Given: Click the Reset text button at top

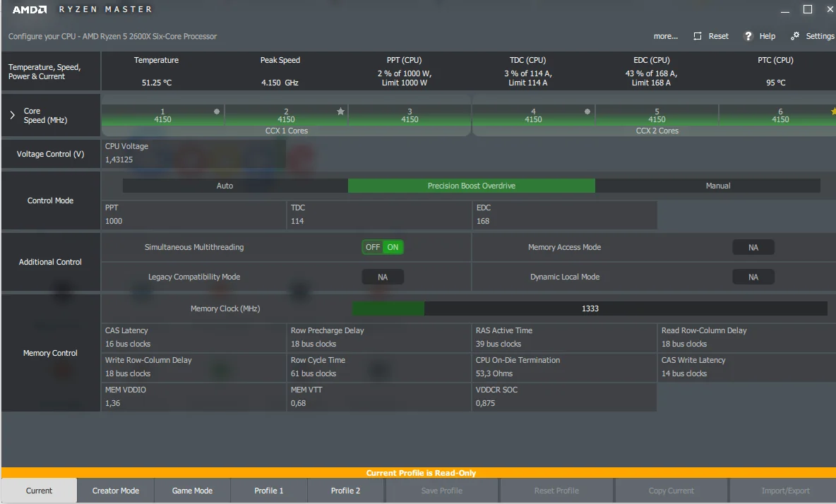Looking at the screenshot, I should click(718, 36).
